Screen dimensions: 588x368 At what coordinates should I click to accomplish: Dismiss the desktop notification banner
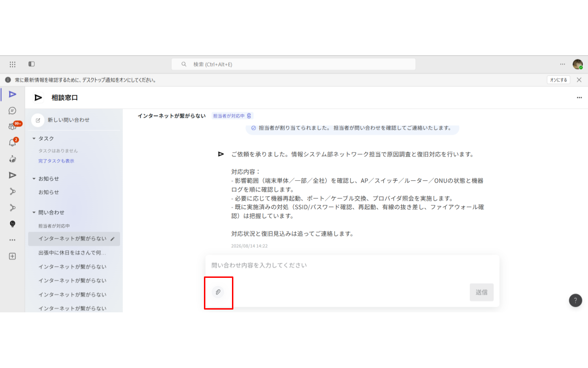tap(579, 80)
